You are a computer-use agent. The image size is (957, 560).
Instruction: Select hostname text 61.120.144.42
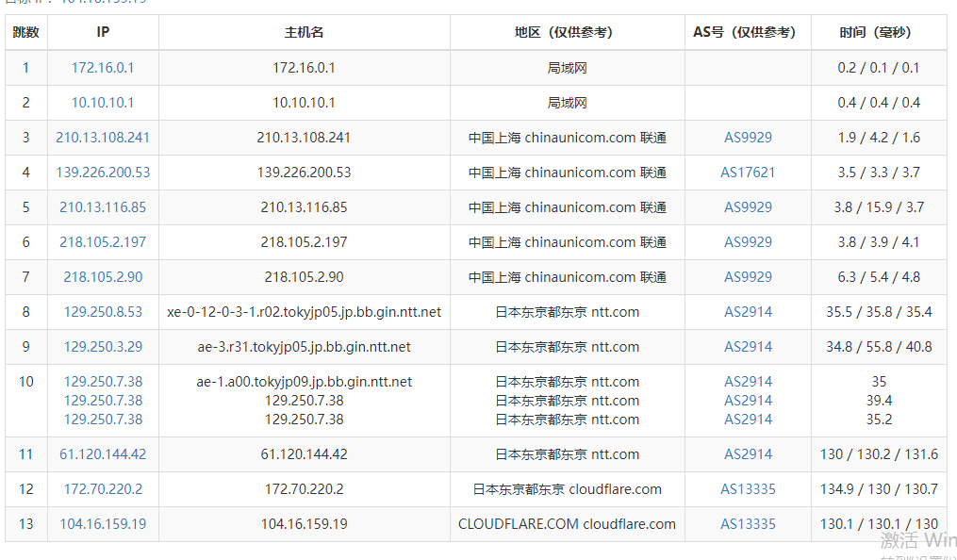click(304, 453)
